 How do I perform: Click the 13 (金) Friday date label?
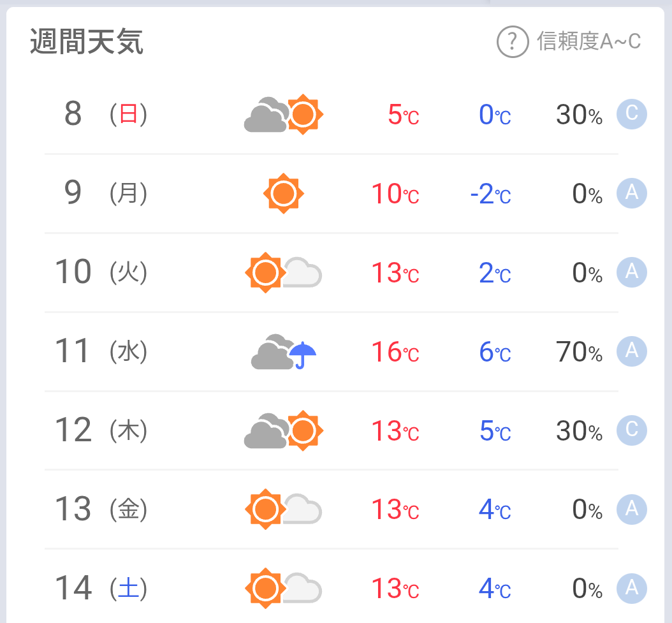[101, 509]
